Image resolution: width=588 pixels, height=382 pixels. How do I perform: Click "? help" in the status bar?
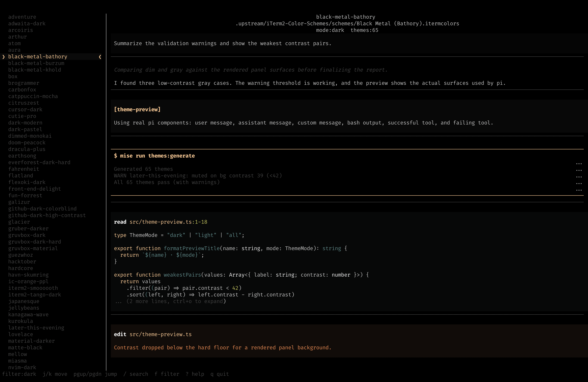(195, 374)
